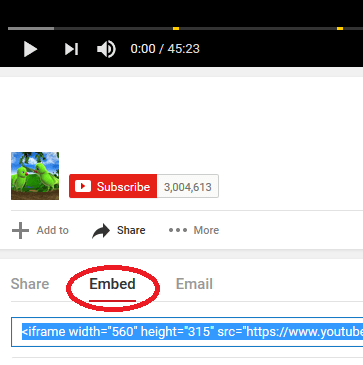Switch to the Email tab
Image resolution: width=363 pixels, height=365 pixels.
(x=194, y=284)
